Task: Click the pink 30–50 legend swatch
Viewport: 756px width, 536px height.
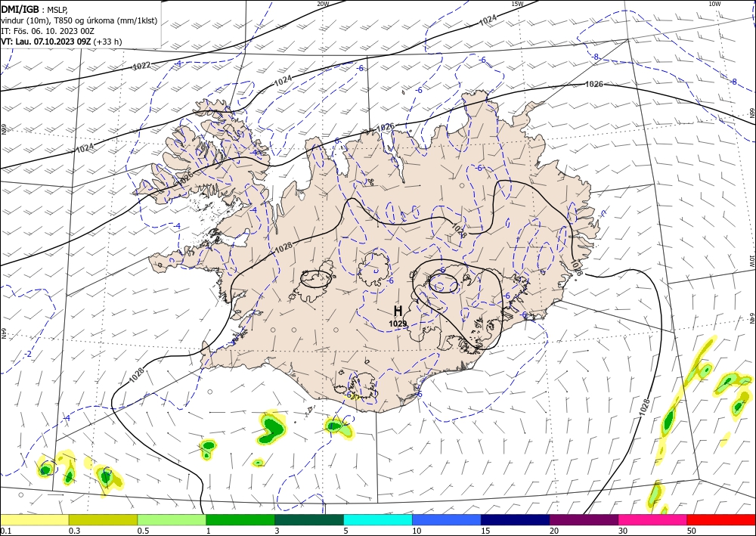Action: 653,519
